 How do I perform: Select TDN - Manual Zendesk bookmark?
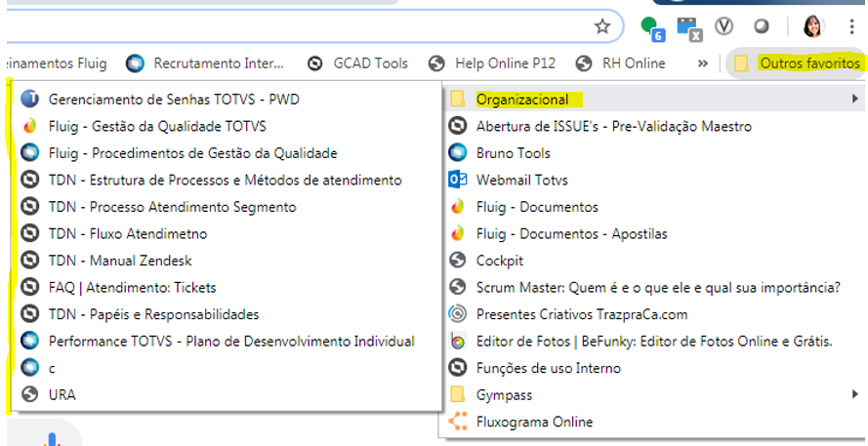click(119, 261)
